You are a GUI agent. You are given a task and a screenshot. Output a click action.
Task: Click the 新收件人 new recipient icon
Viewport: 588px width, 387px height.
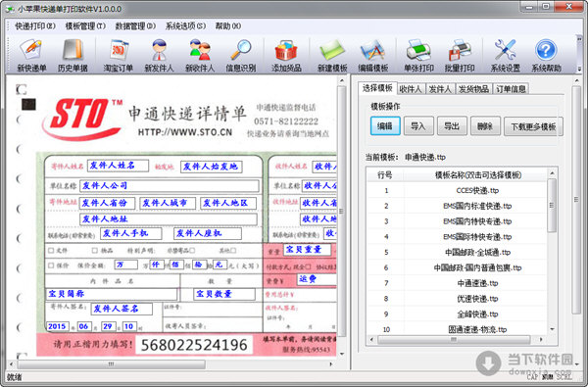(x=200, y=56)
